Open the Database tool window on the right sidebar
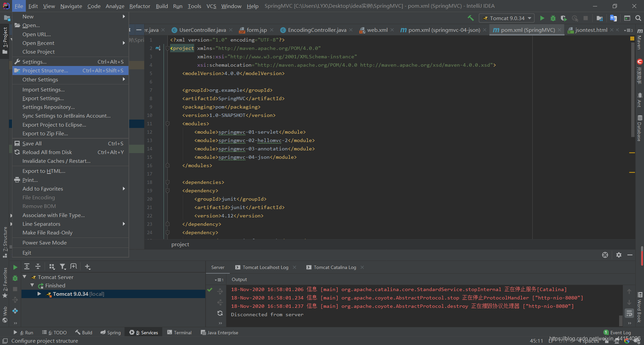 click(640, 129)
